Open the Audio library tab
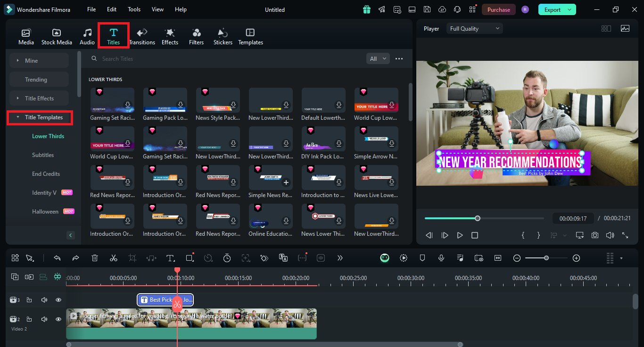 click(87, 37)
